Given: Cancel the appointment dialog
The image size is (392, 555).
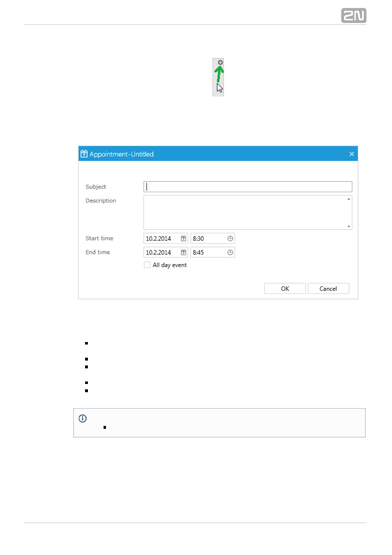Looking at the screenshot, I should tap(328, 289).
